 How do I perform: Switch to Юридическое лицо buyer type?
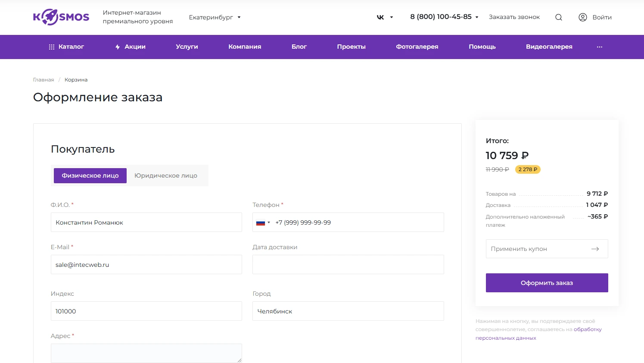coord(166,175)
